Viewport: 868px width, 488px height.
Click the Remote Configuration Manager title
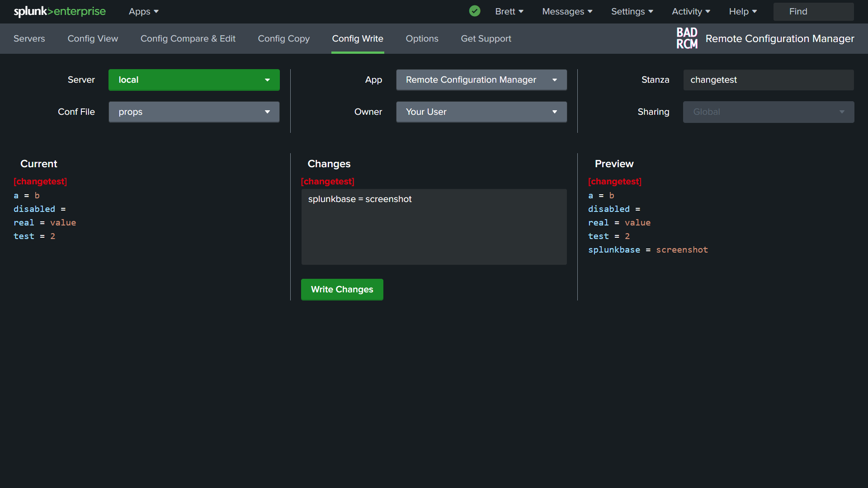coord(780,38)
